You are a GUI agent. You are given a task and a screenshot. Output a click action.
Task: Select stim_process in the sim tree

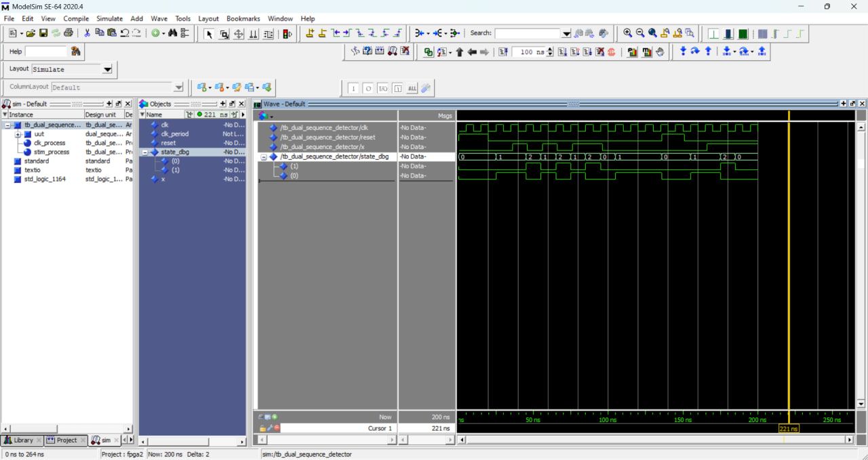coord(52,152)
